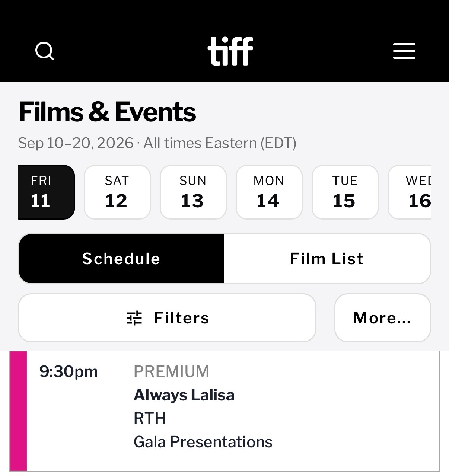This screenshot has height=476, width=449.
Task: Select Saturday 12 date chip
Action: [x=117, y=192]
